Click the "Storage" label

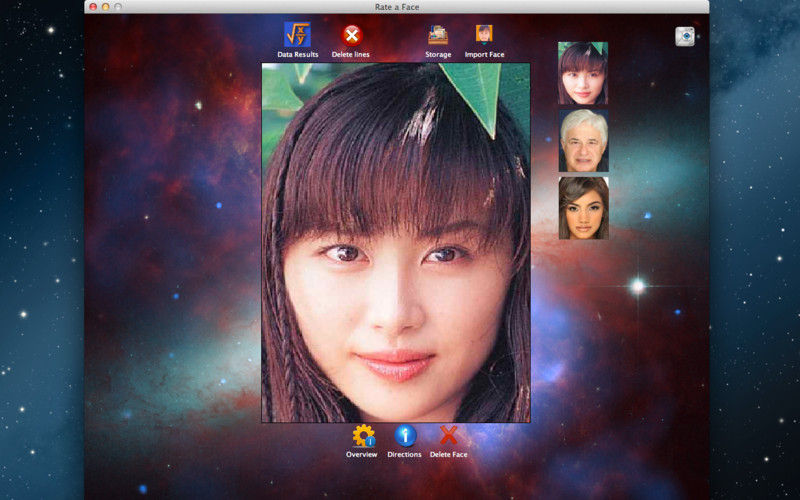tap(438, 55)
